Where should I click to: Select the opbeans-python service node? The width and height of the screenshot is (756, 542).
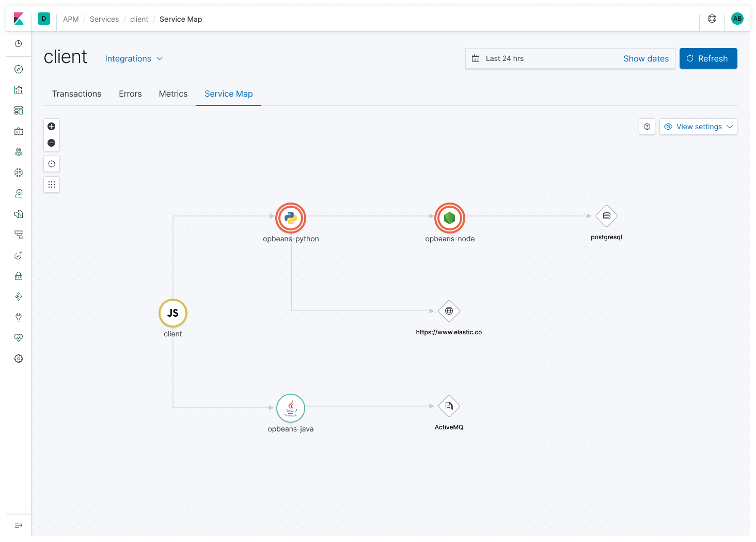tap(291, 218)
